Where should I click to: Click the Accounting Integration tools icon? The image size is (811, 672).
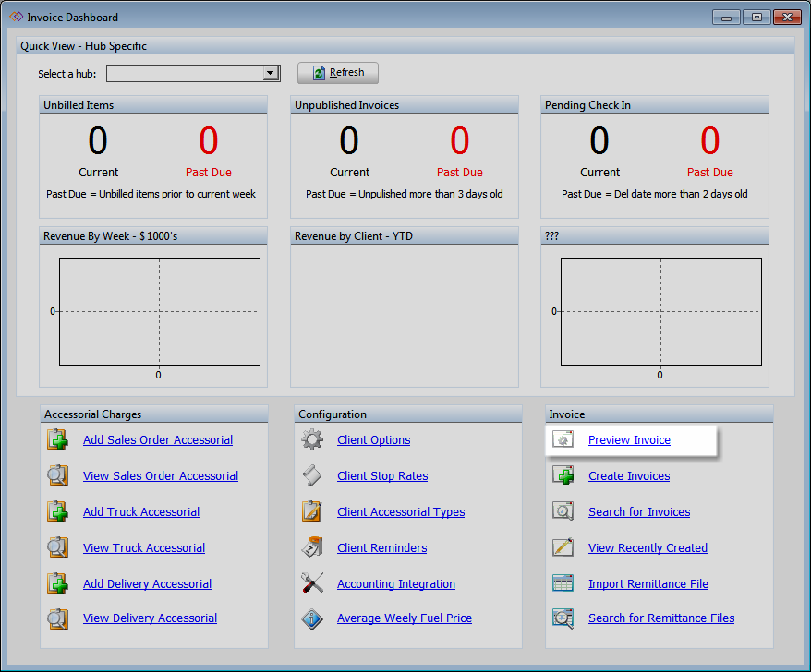312,583
